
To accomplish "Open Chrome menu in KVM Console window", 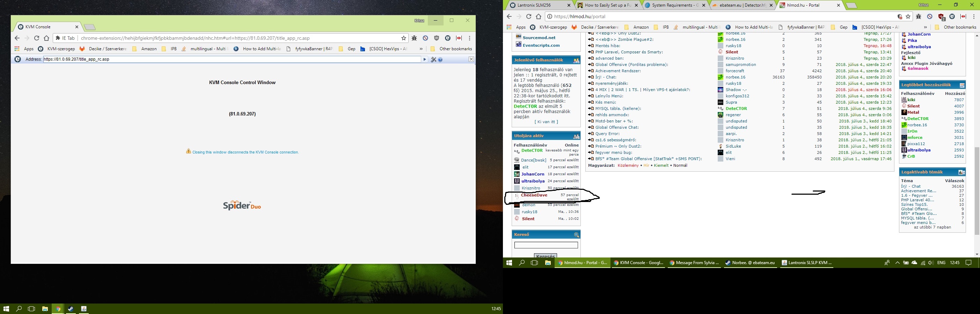I will [470, 38].
